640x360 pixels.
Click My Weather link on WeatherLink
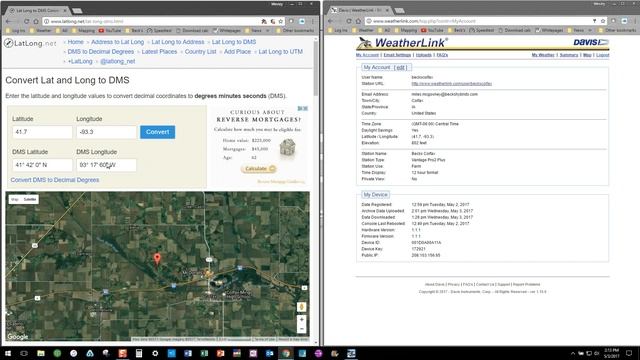(x=543, y=55)
